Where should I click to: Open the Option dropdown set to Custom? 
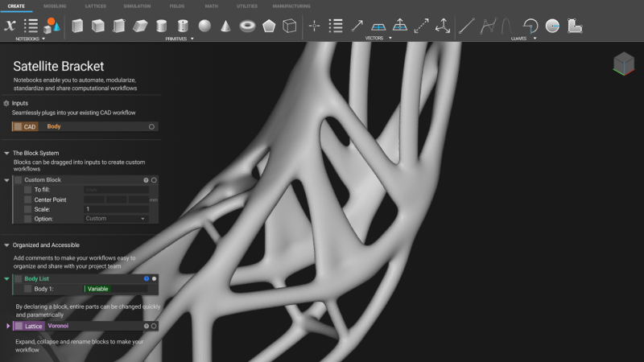point(116,219)
